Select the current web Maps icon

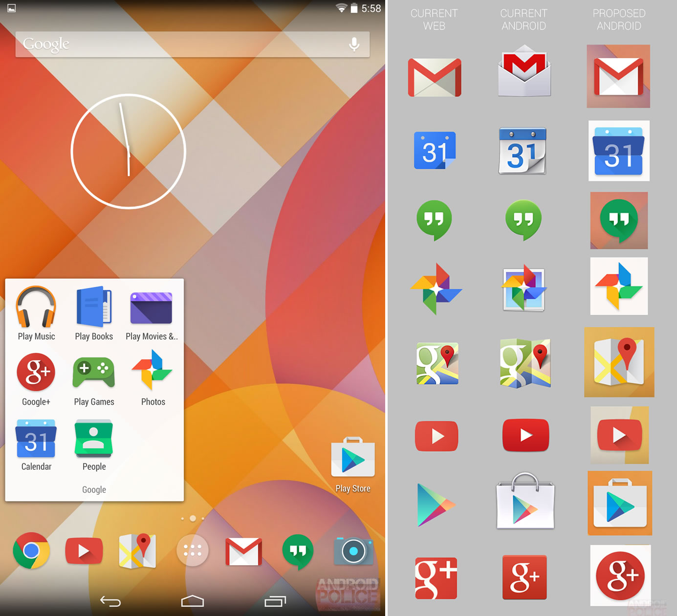[437, 363]
